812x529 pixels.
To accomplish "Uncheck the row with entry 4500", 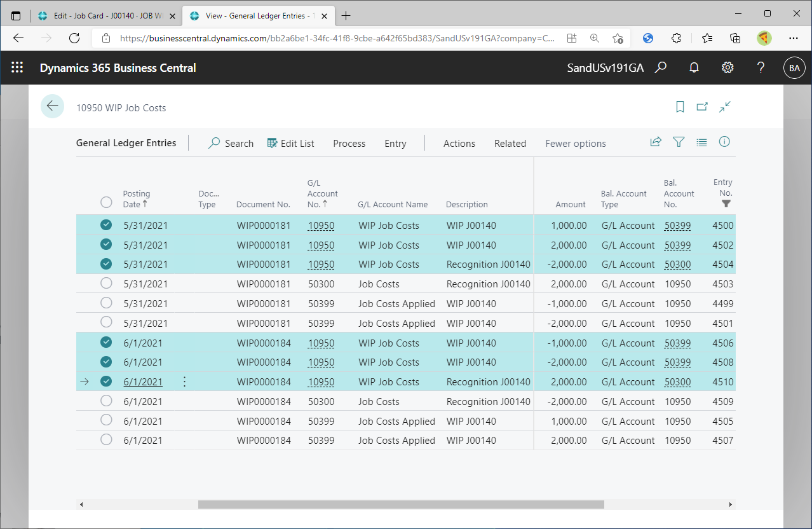I will tap(106, 225).
